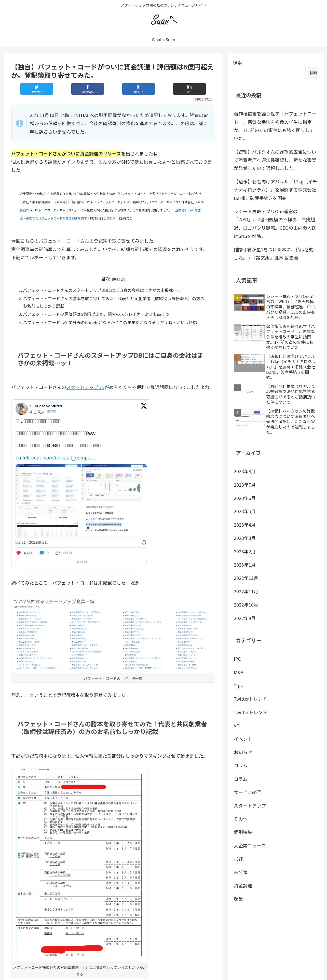
Task: Enlarge the 登記簿謄本 registry document image
Action: pyautogui.click(x=79, y=866)
